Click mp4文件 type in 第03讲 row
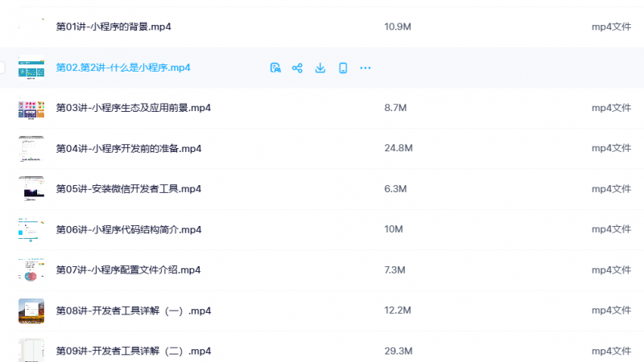Screen dimensions: 644x362 coord(611,108)
